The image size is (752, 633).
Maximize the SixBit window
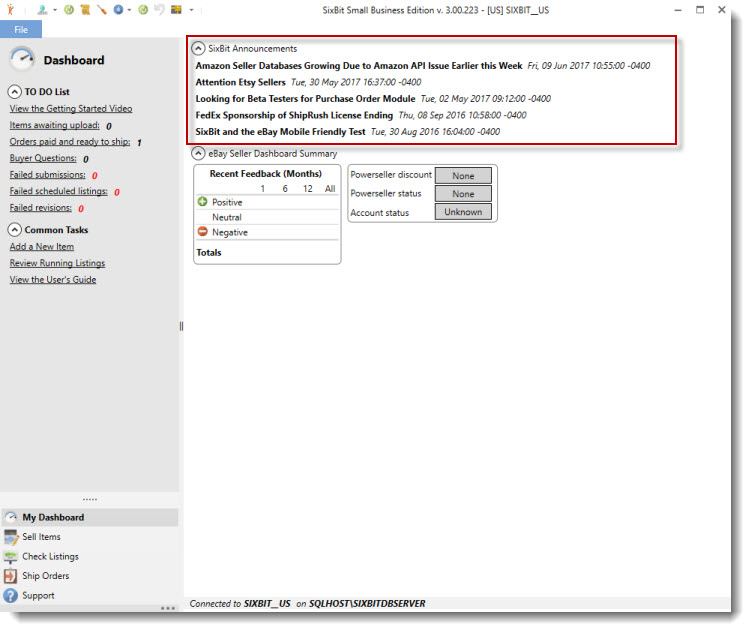pos(700,10)
